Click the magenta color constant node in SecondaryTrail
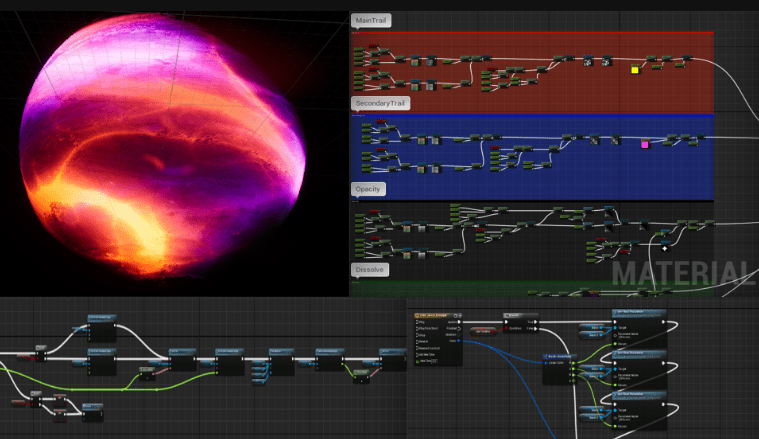759x439 pixels. (645, 144)
